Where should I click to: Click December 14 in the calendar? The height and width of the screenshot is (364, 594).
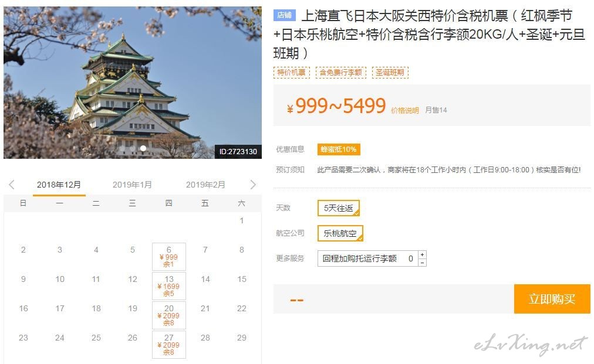pyautogui.click(x=205, y=279)
